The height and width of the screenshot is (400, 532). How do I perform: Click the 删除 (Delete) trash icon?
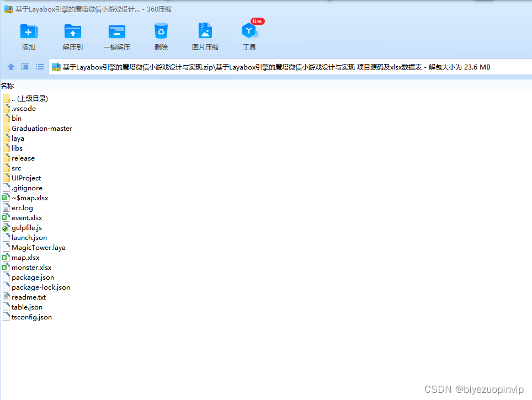(x=161, y=31)
